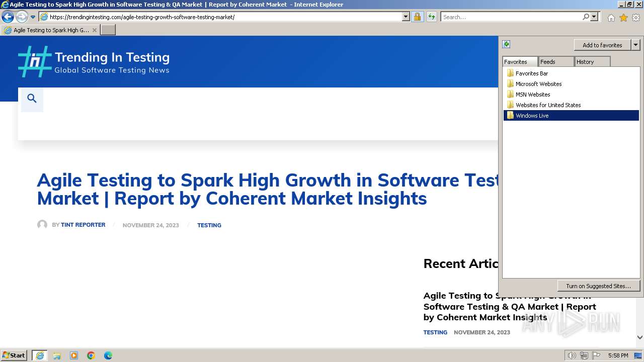Image resolution: width=644 pixels, height=362 pixels.
Task: Click the refresh page icon
Action: click(431, 17)
